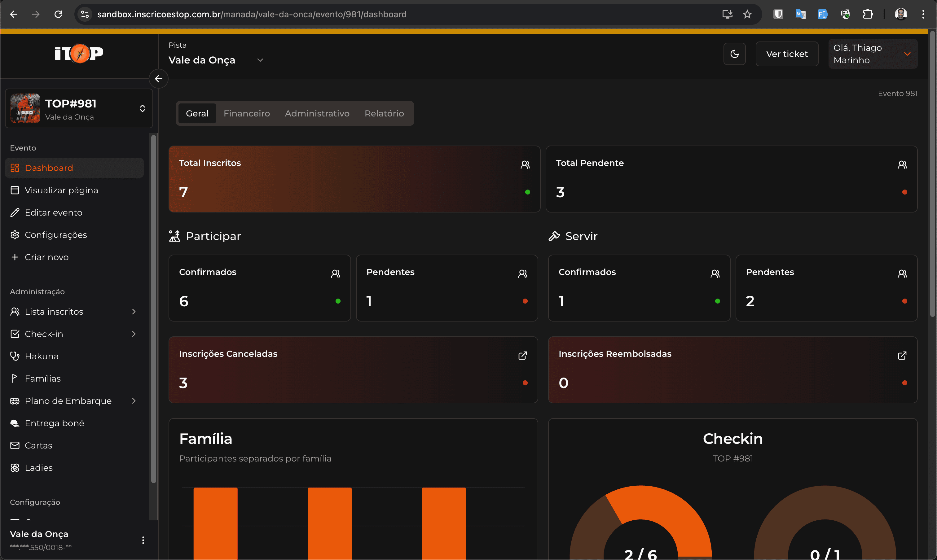The image size is (937, 560).
Task: Click the Plano de Embarque bus icon
Action: click(15, 401)
